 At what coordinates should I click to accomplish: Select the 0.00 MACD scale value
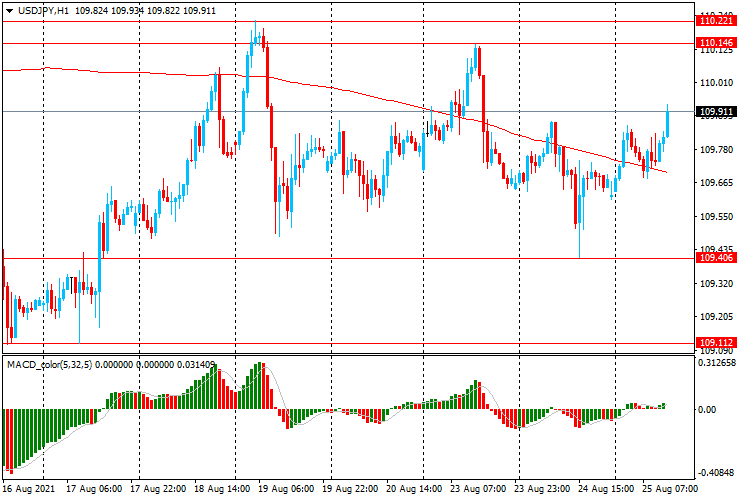706,409
